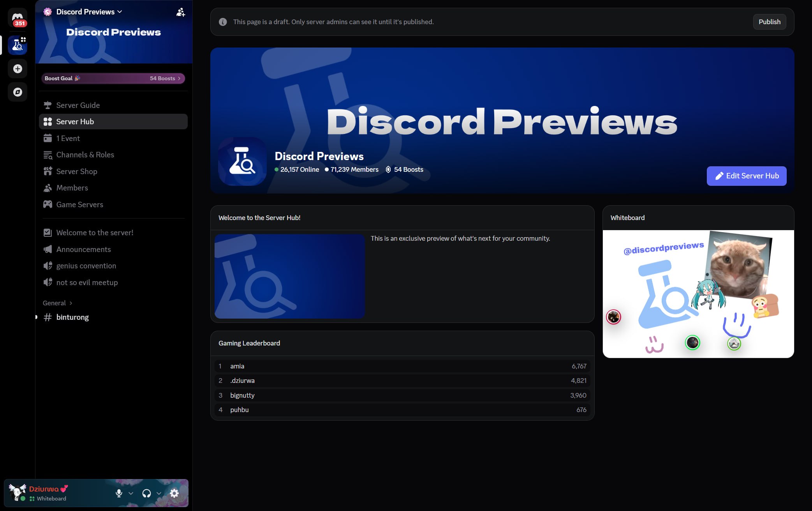Open the Members list page
812x511 pixels.
tap(113, 188)
